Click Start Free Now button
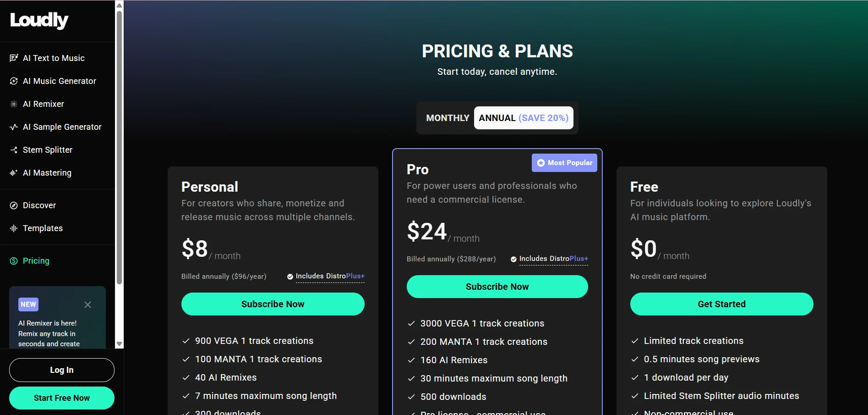The image size is (868, 415). tap(62, 398)
